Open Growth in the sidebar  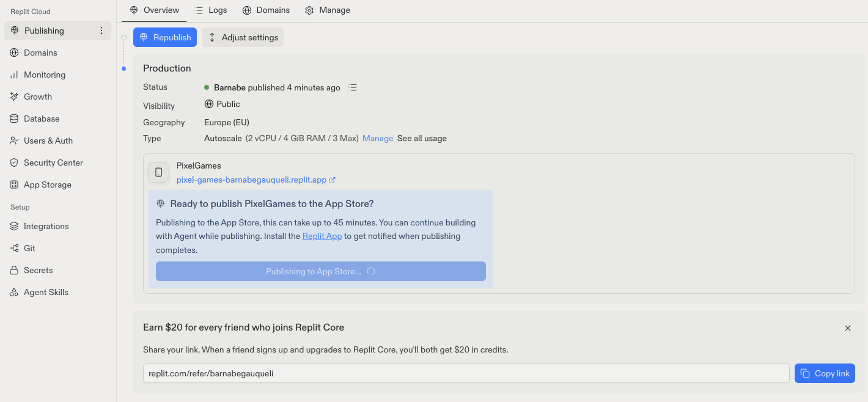[57, 97]
